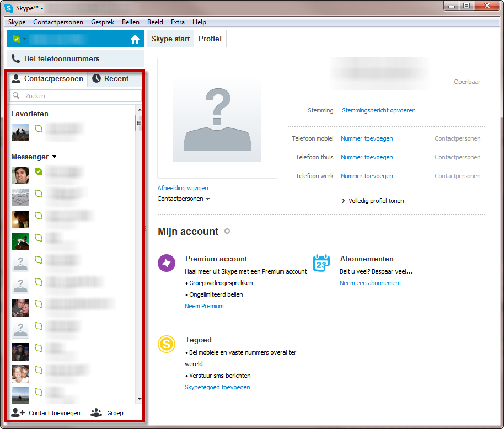504x429 pixels.
Task: Click the arrow icon beside Mijn account
Action: point(227,231)
